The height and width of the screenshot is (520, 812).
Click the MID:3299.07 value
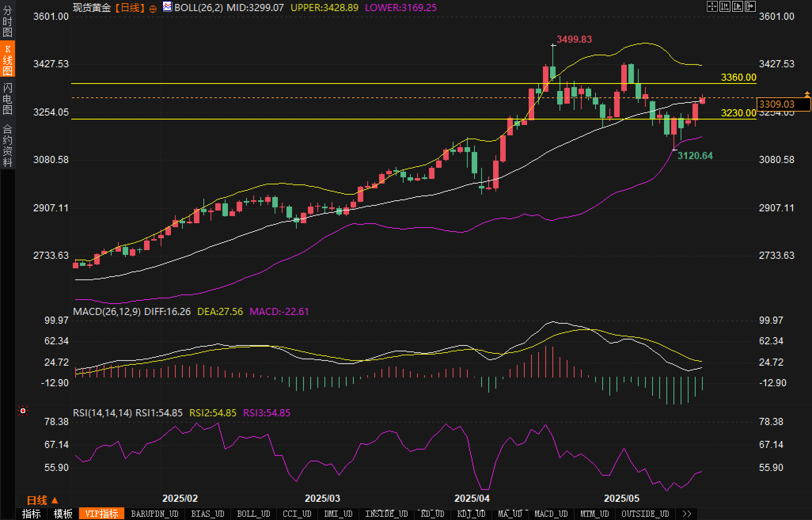click(255, 8)
